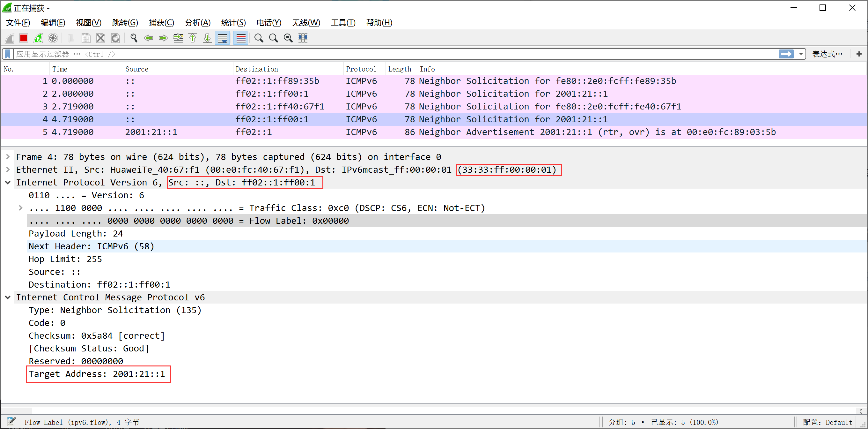This screenshot has height=429, width=868.
Task: Restart the current capture
Action: point(38,38)
